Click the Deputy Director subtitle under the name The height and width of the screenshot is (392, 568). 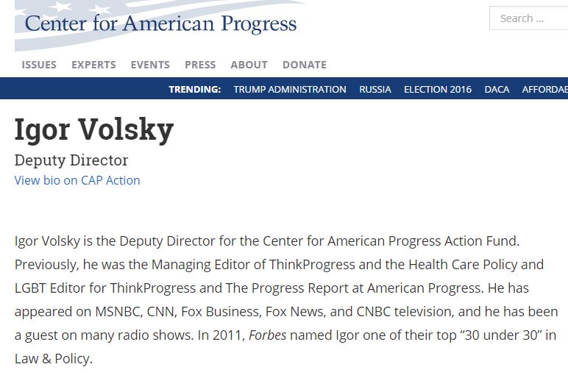click(71, 160)
